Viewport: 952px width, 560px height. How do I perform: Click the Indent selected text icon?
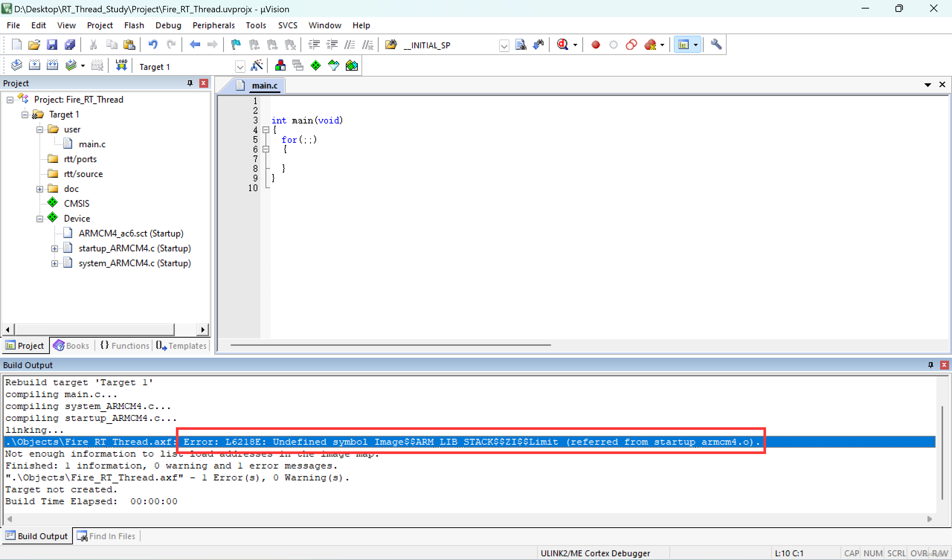point(314,45)
